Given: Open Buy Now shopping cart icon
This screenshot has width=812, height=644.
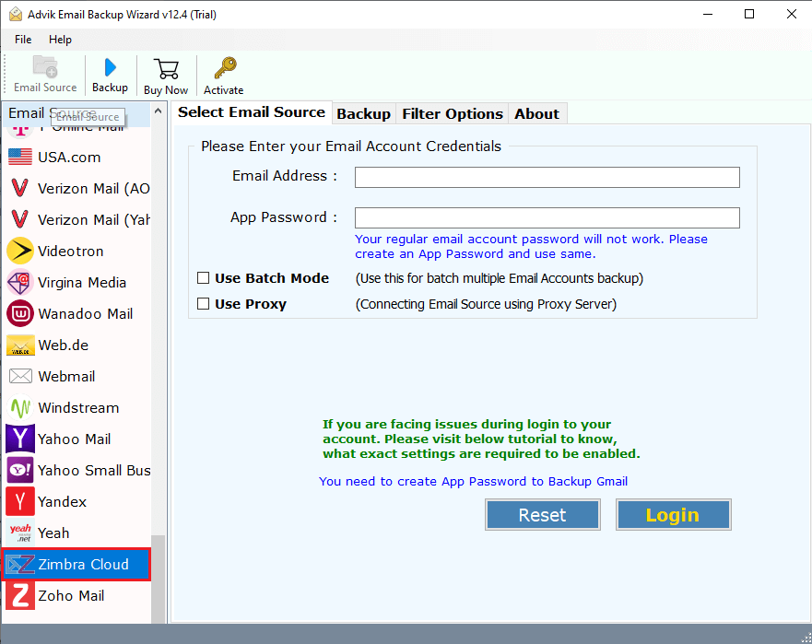Looking at the screenshot, I should (166, 69).
